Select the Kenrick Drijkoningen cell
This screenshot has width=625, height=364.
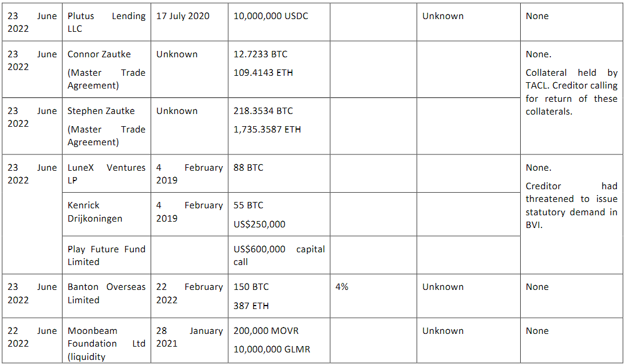[x=107, y=214]
